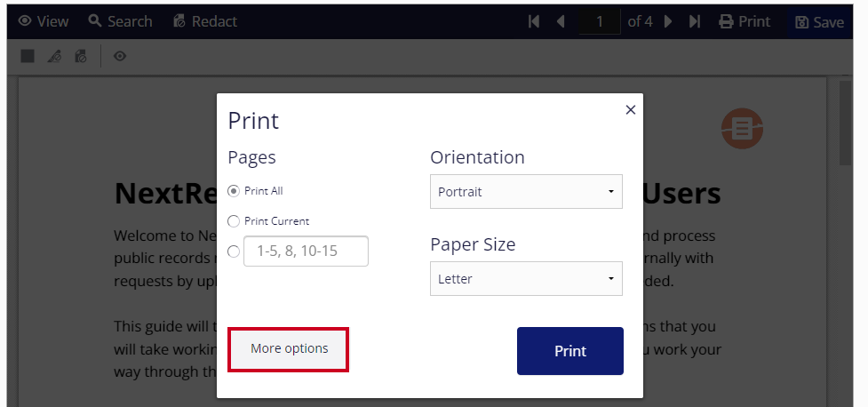Image resolution: width=868 pixels, height=407 pixels.
Task: Click the orange NextRequest logo icon
Action: [742, 129]
